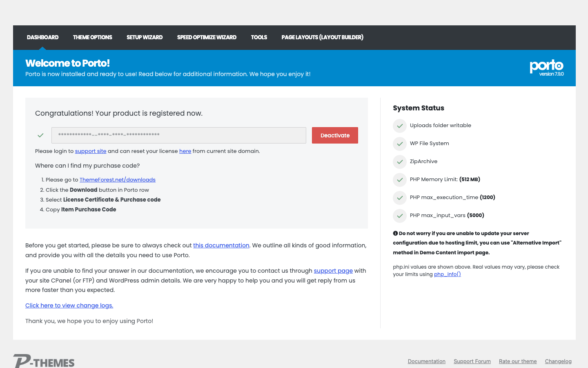Open the footer Documentation link
Viewport: 588px width, 368px height.
point(426,361)
